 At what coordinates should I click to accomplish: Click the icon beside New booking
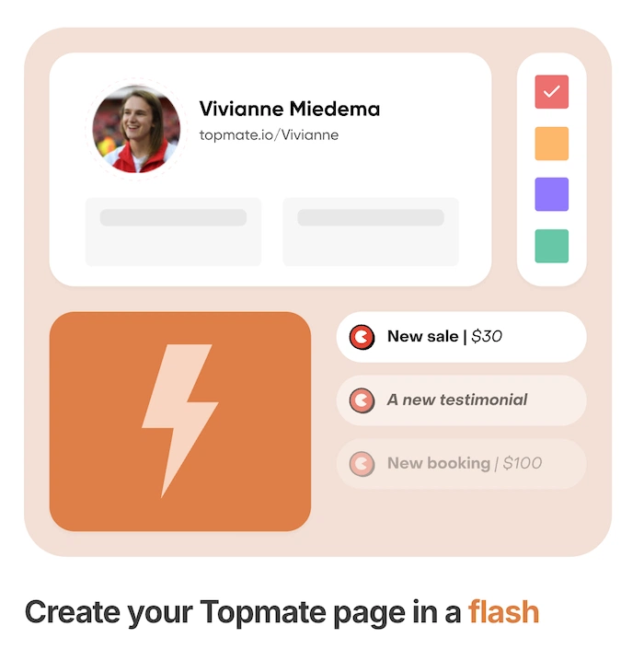point(362,464)
